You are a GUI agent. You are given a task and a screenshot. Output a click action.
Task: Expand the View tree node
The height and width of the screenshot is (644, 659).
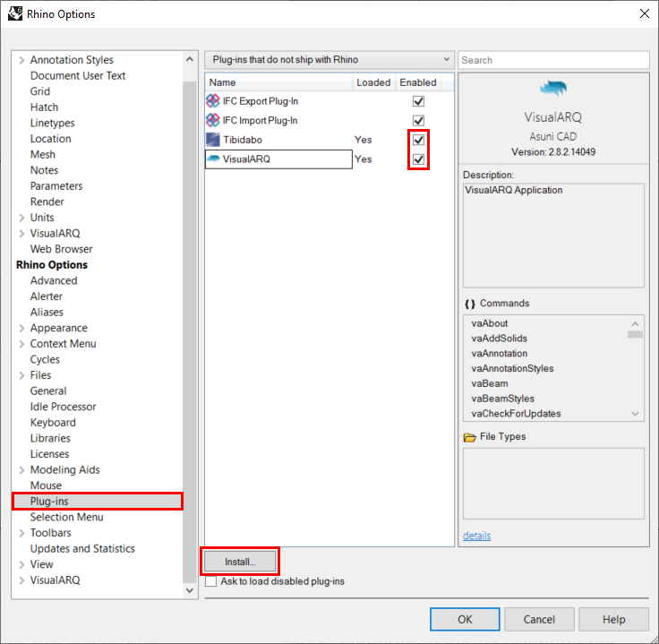[x=21, y=564]
